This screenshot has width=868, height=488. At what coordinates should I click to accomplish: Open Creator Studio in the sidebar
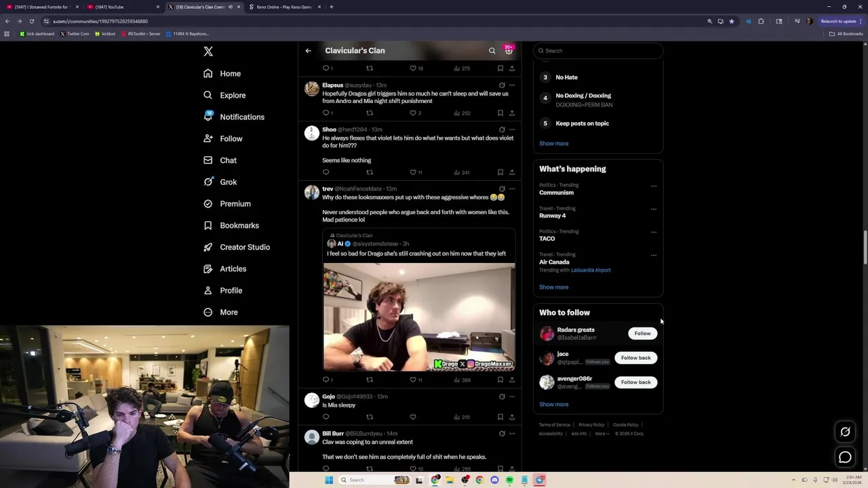pos(237,247)
